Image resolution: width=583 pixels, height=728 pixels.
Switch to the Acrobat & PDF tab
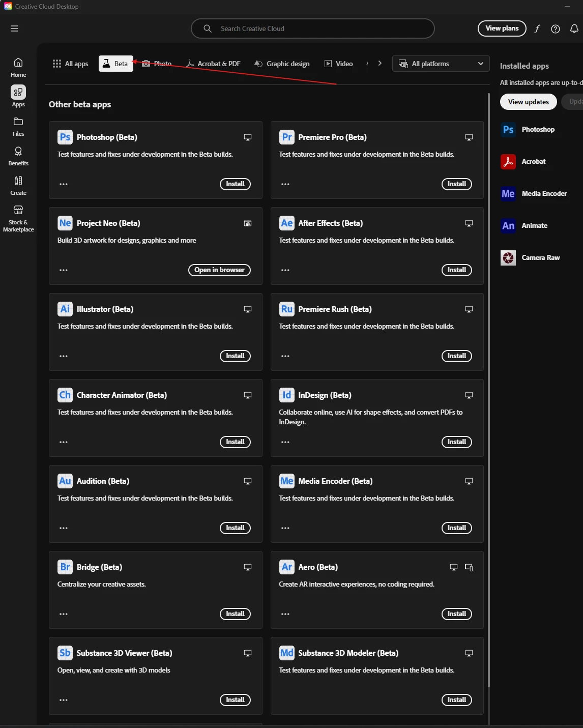(213, 64)
